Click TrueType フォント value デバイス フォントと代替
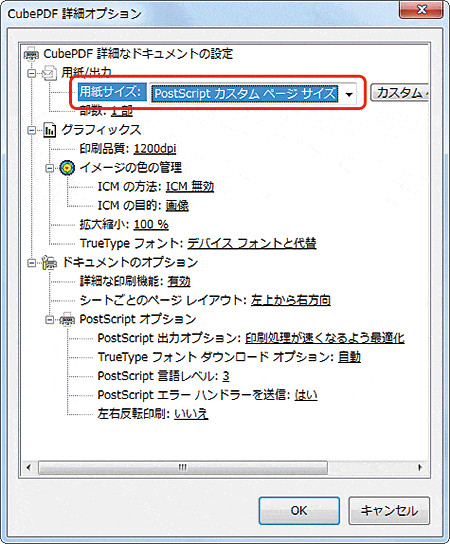Image resolution: width=450 pixels, height=544 pixels. 252,244
